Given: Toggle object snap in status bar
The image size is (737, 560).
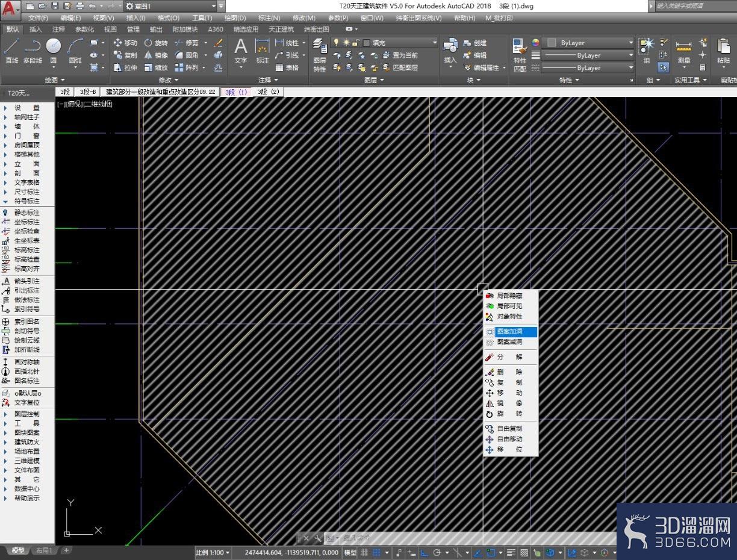Looking at the screenshot, I should [491, 553].
